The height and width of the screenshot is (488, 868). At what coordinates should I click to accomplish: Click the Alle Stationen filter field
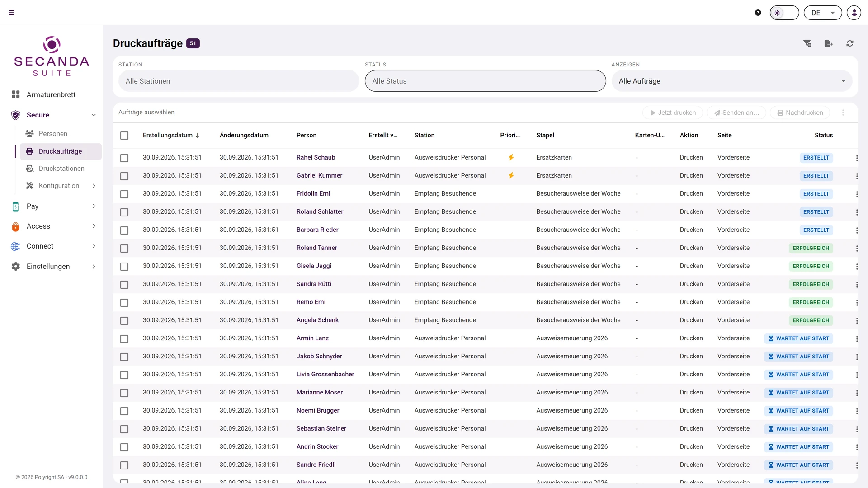pyautogui.click(x=239, y=81)
